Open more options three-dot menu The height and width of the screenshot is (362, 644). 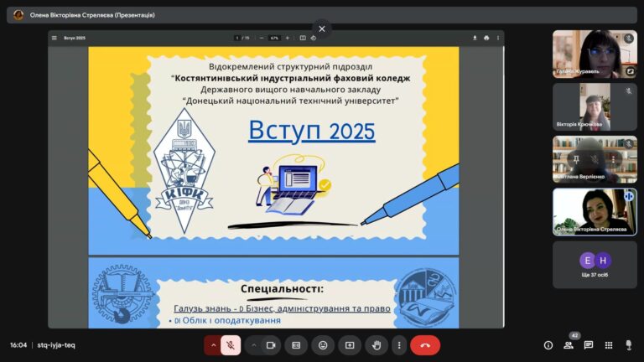pyautogui.click(x=399, y=345)
